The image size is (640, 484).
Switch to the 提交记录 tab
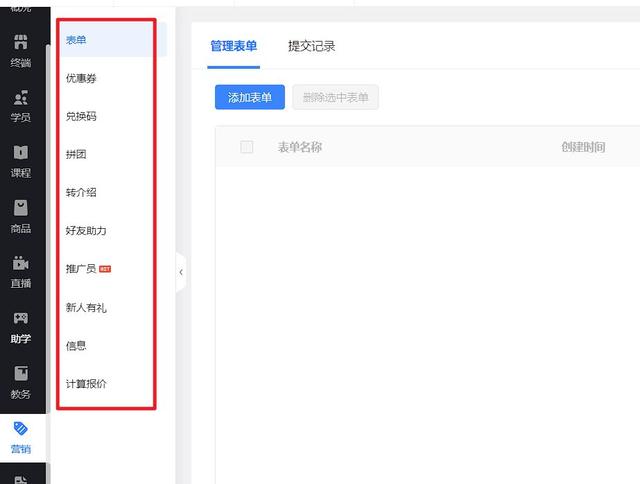[311, 46]
